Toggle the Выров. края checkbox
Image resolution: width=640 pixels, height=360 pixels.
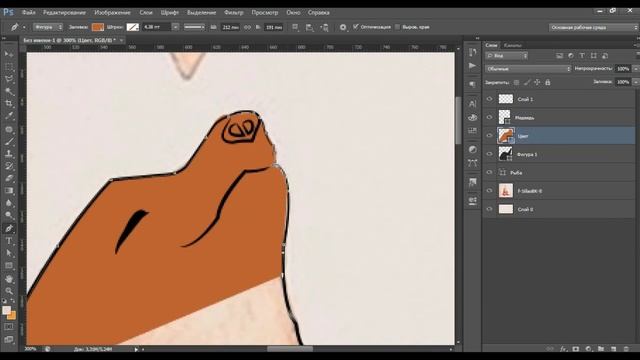click(398, 27)
